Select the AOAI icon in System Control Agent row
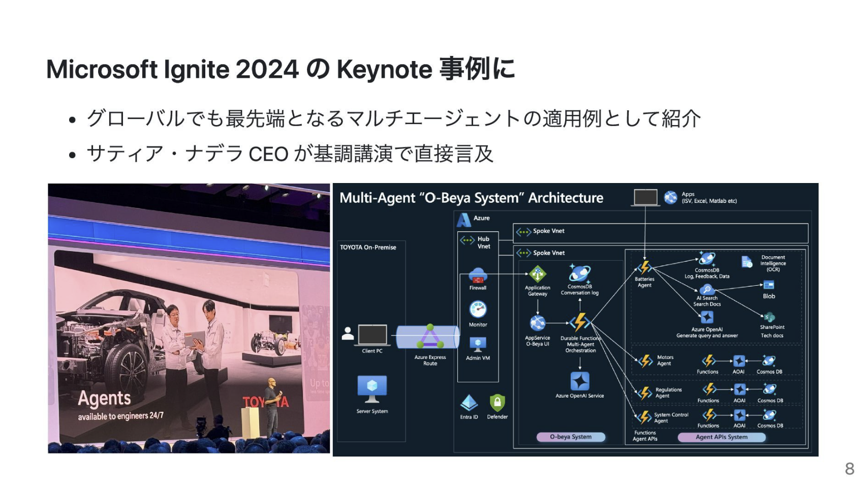 coord(739,415)
